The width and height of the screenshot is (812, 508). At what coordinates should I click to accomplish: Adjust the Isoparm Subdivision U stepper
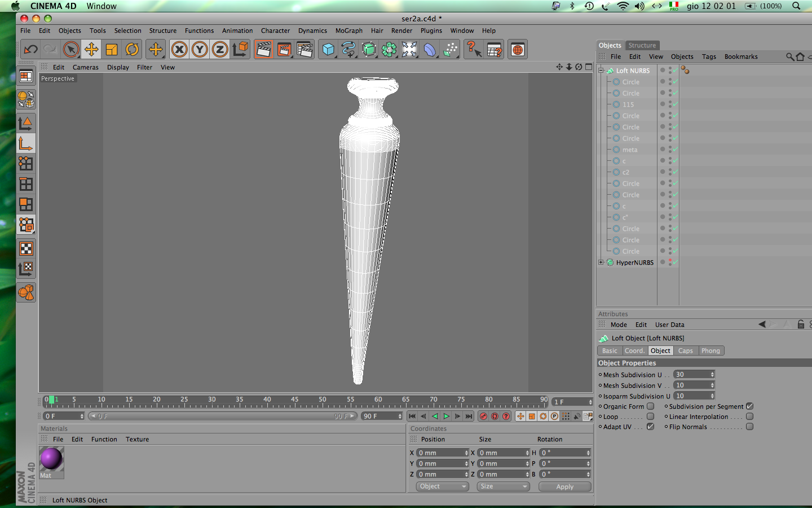712,396
